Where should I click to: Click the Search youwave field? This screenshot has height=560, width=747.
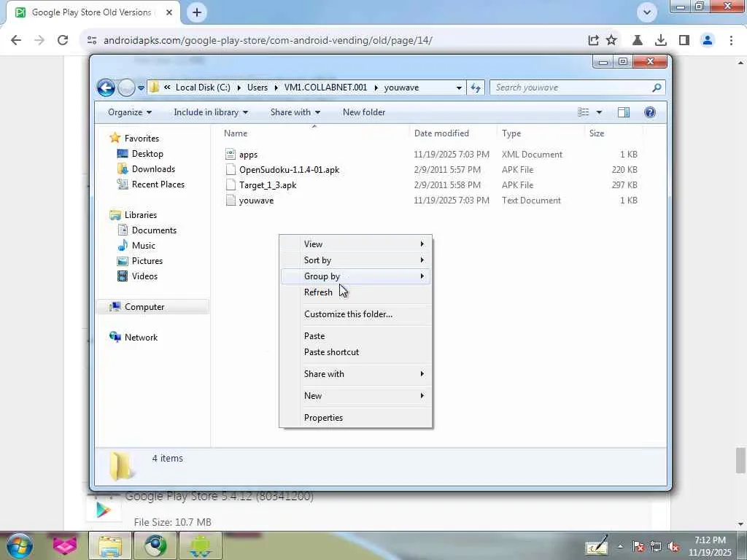(x=577, y=87)
